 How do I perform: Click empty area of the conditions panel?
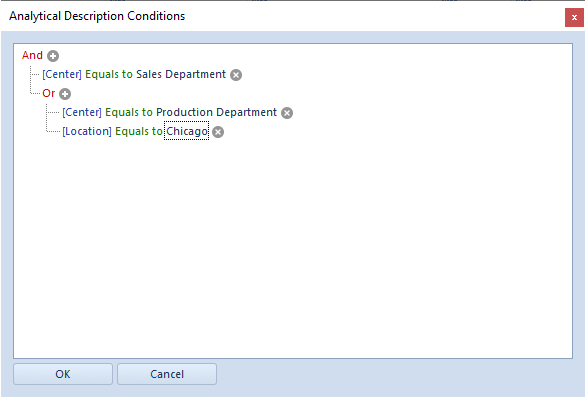pyautogui.click(x=293, y=247)
